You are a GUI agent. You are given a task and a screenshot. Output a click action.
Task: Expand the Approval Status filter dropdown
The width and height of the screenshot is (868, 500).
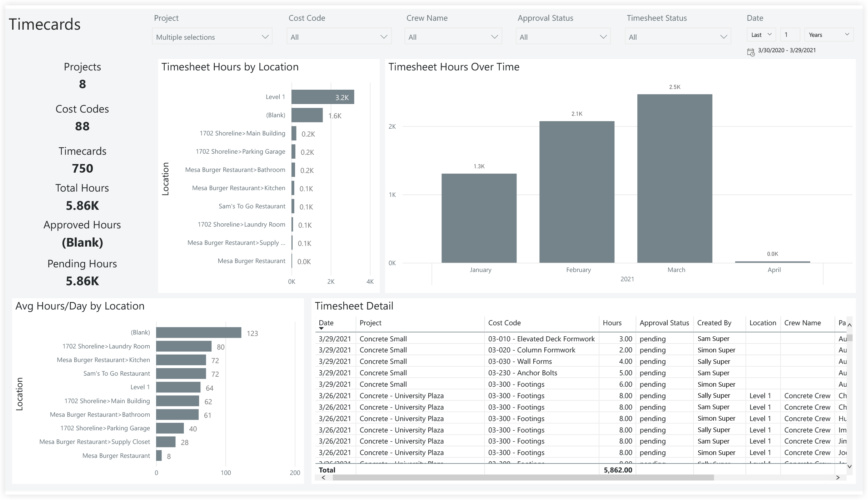click(563, 36)
